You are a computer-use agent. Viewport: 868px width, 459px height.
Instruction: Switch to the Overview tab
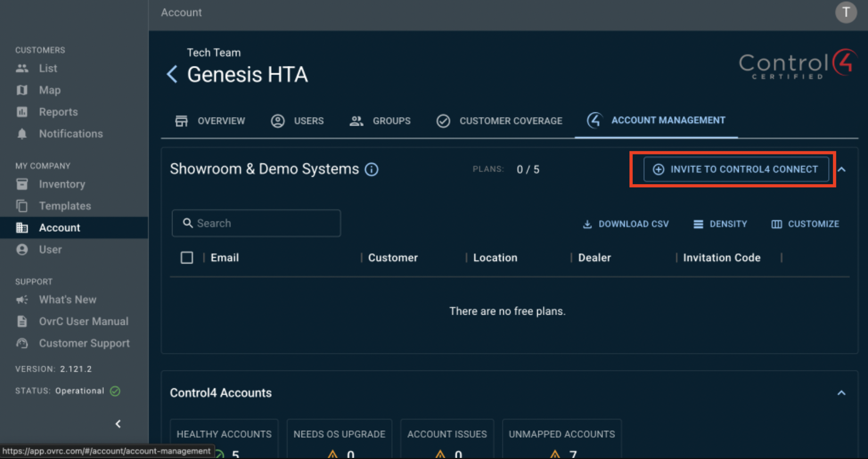pyautogui.click(x=210, y=121)
